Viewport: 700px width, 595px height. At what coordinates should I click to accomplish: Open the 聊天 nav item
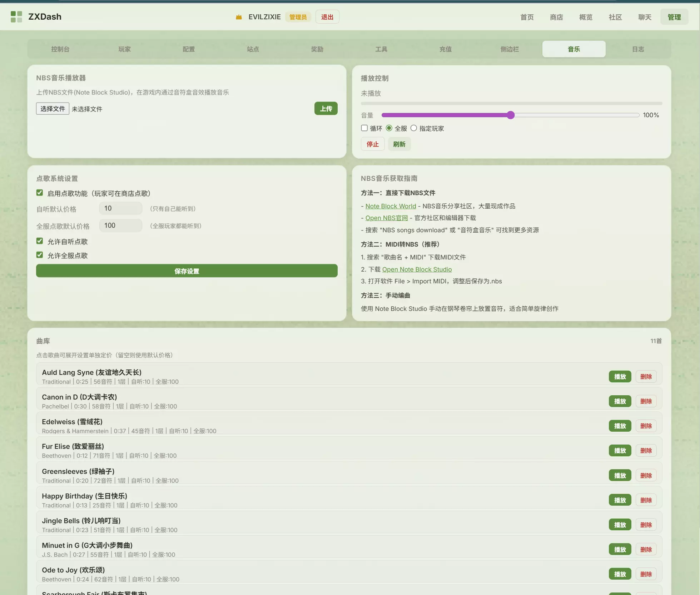[x=645, y=17]
